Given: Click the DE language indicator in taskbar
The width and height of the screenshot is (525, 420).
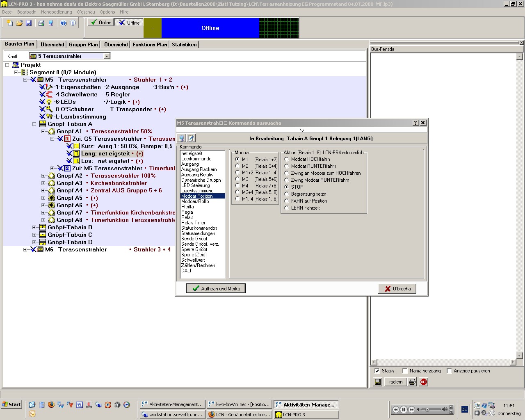Looking at the screenshot, I should click(x=464, y=409).
